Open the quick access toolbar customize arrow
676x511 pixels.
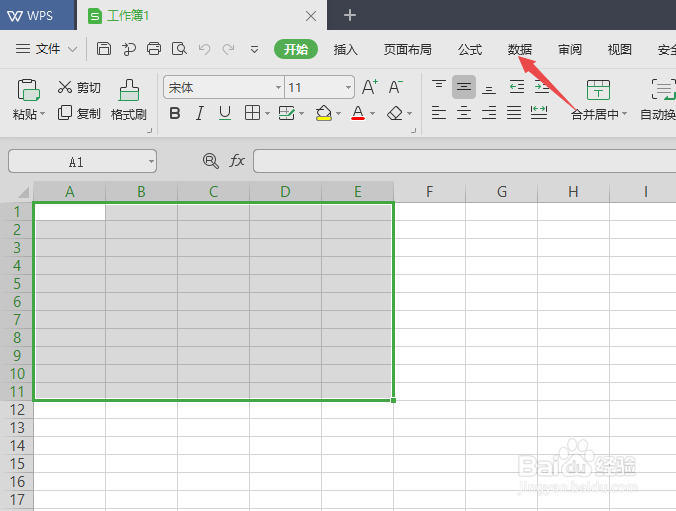tap(254, 50)
